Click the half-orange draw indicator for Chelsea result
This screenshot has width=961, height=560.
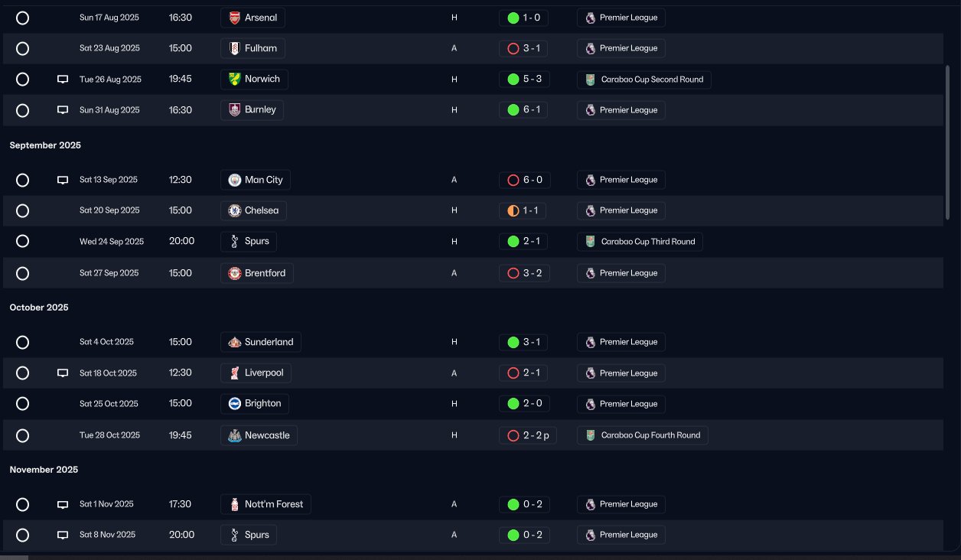tap(513, 210)
